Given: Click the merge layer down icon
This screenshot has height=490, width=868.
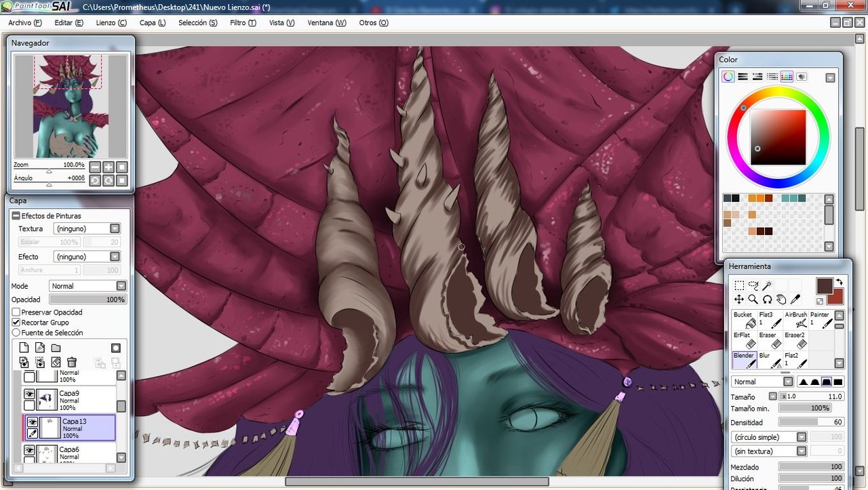Looking at the screenshot, I should (40, 363).
